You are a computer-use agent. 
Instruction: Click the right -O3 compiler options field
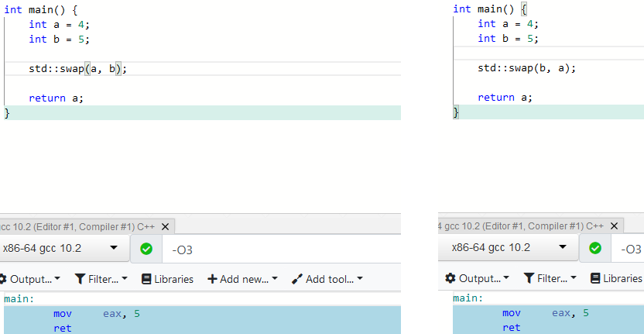(x=628, y=249)
